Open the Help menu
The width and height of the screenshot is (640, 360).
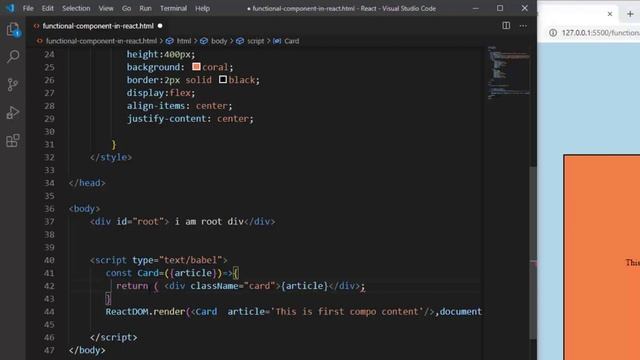(x=202, y=8)
